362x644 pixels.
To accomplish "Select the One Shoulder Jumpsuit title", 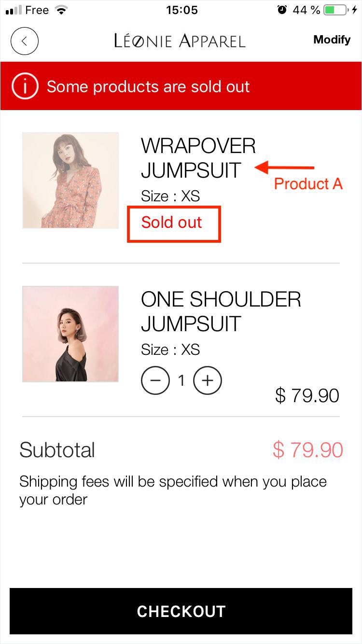I will [x=221, y=311].
